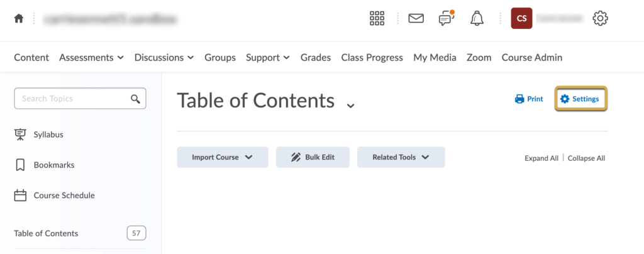View update alerts bell icon

coord(477,18)
